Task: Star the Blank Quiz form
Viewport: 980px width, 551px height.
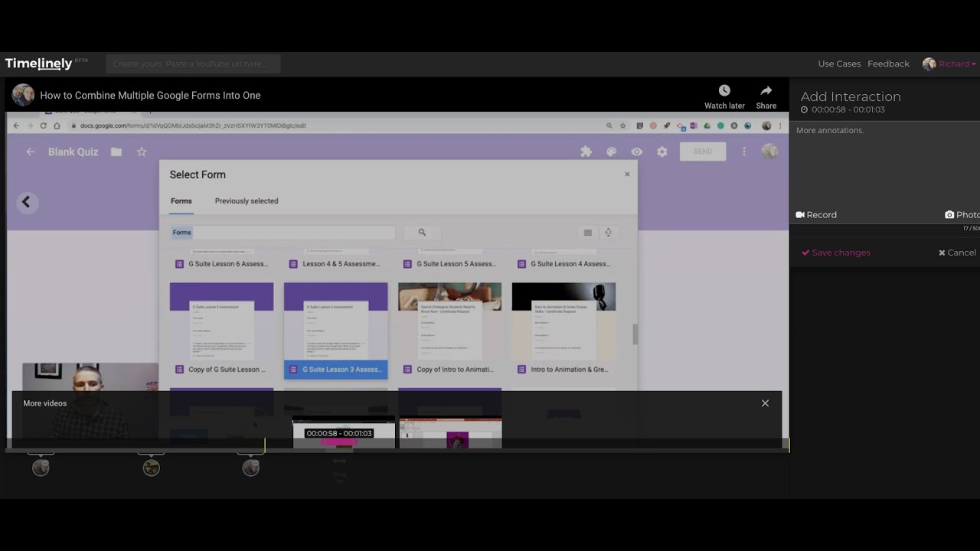Action: pos(142,152)
